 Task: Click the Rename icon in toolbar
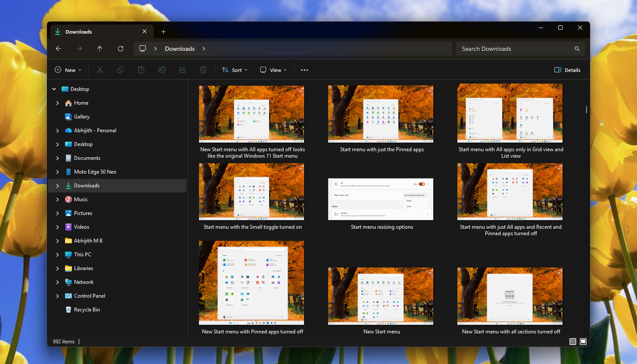coord(162,70)
